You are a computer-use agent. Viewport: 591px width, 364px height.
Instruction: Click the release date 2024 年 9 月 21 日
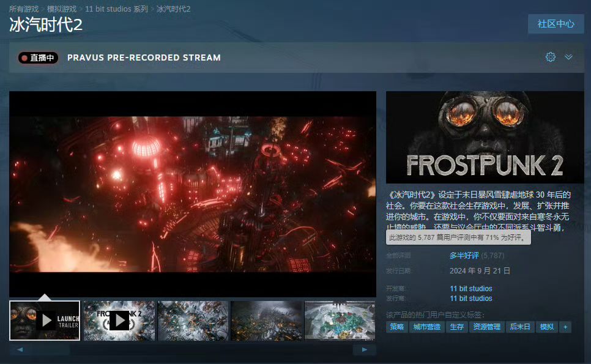tap(480, 271)
